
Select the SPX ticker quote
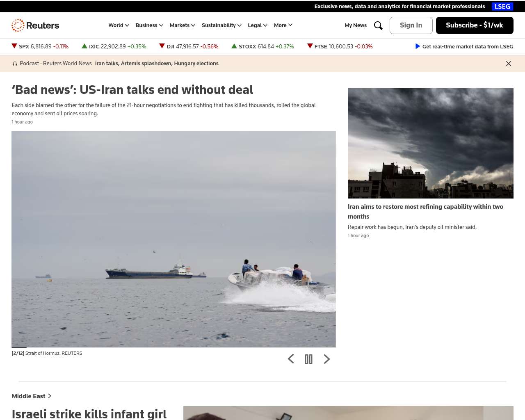40,47
